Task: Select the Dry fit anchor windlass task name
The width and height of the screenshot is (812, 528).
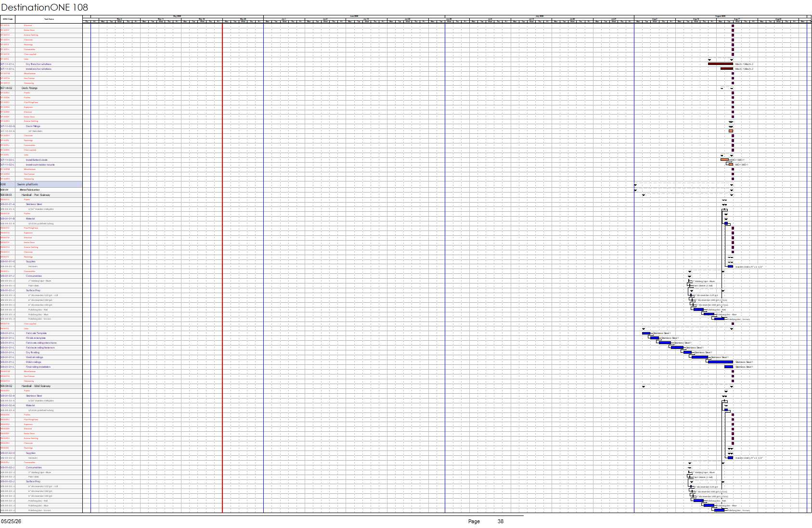Action: 39,64
